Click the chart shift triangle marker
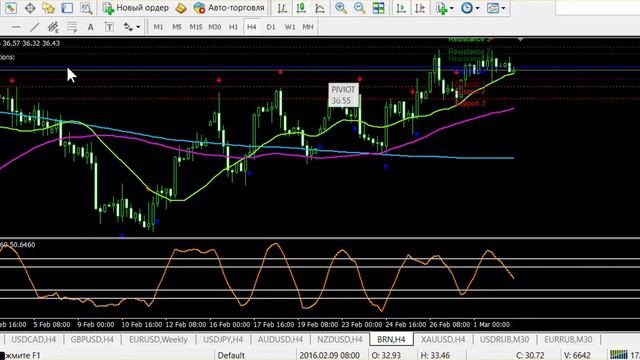Viewport: 640px width, 360px height. (520, 40)
